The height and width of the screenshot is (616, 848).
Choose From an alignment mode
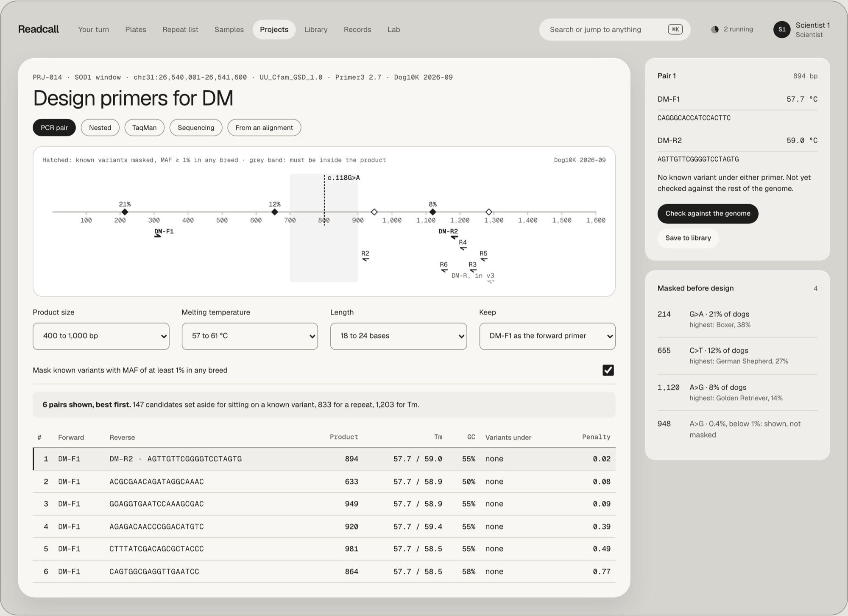tap(264, 128)
